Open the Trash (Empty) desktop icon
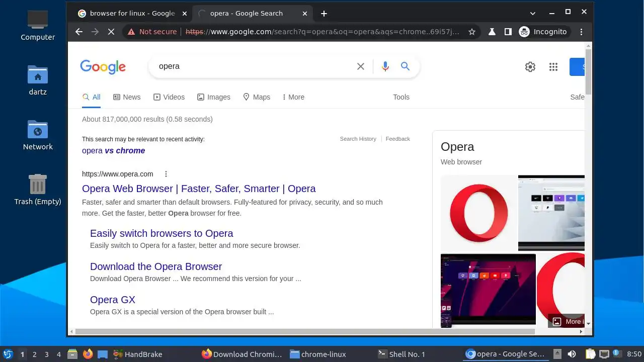 [38, 190]
